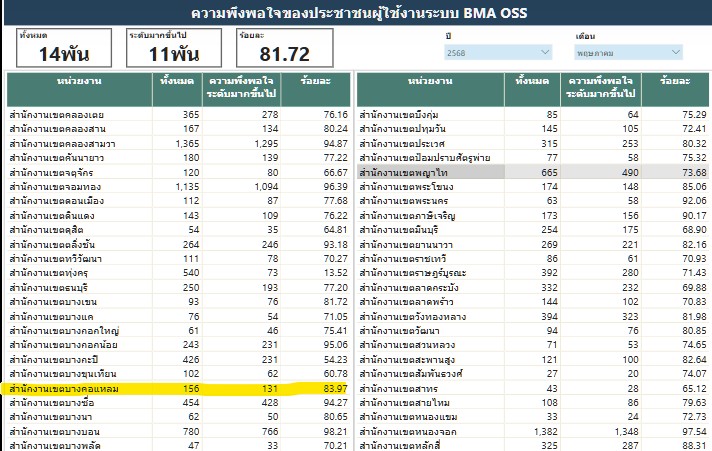The width and height of the screenshot is (712, 451).
Task: Click 1,094 in the สำนักงานเขตจอมทอง row
Action: 266,187
